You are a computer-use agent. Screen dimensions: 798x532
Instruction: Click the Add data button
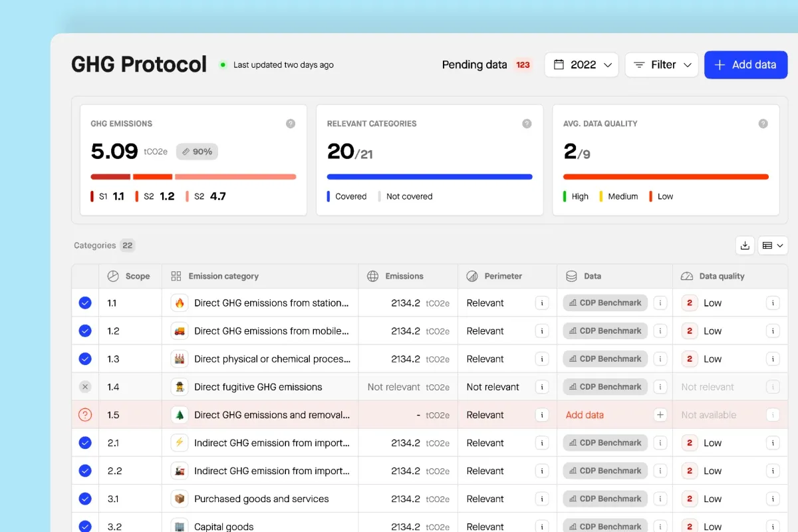[745, 65]
